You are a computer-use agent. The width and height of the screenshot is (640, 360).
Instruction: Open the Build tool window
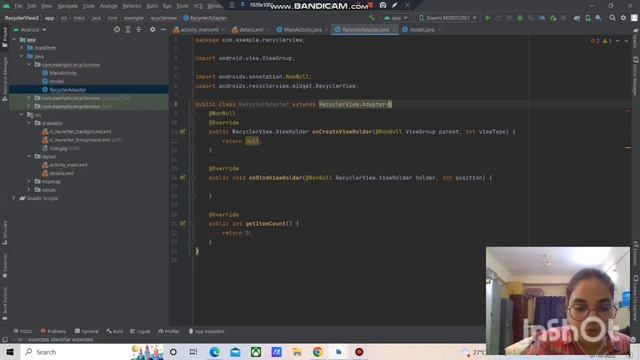[x=115, y=331]
